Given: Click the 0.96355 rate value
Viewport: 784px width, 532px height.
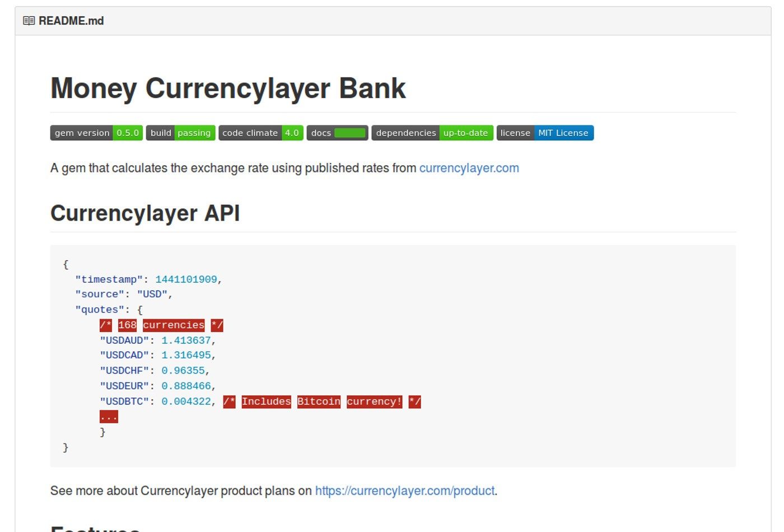Looking at the screenshot, I should click(x=183, y=371).
